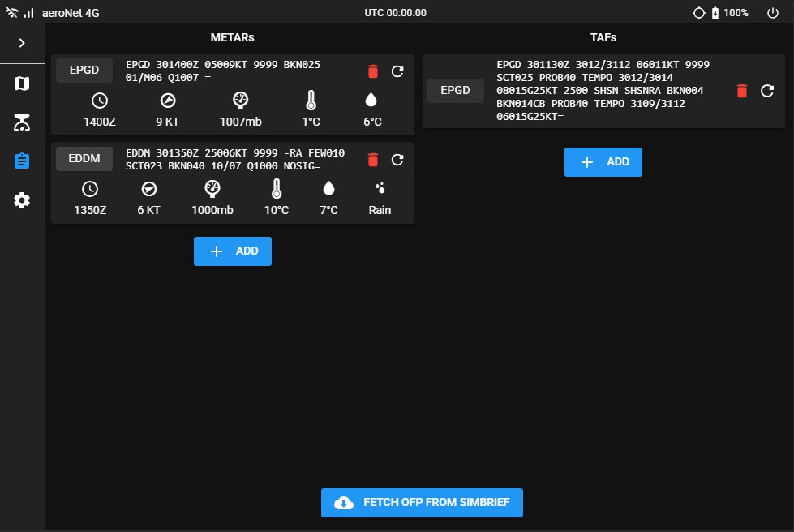This screenshot has width=794, height=532.
Task: Click the EPGD station field in METARs
Action: (x=84, y=71)
